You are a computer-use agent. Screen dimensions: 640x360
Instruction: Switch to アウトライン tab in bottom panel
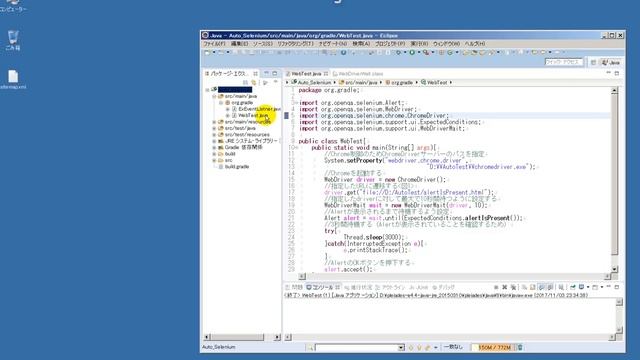pos(390,287)
